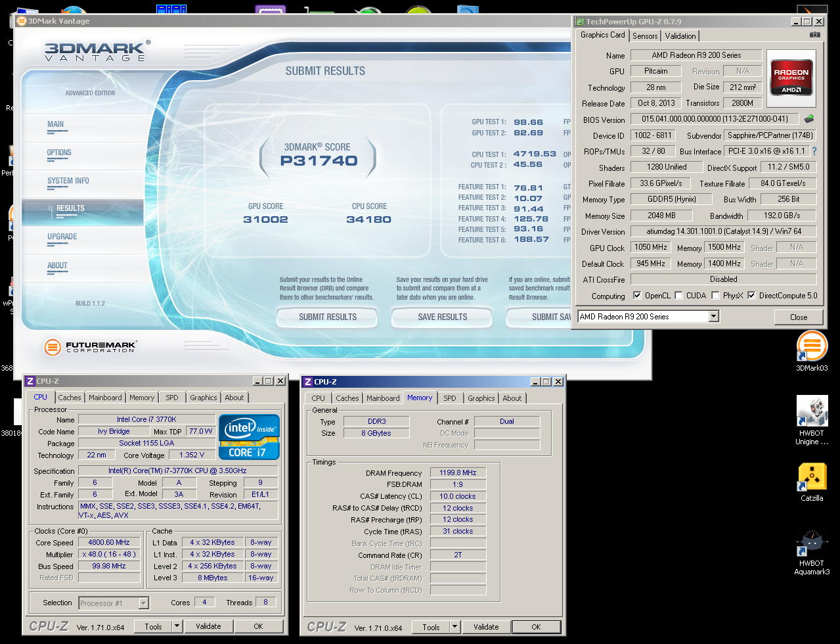The height and width of the screenshot is (644, 840).
Task: Open the Memory tab in left CPU-Z
Action: (x=142, y=398)
